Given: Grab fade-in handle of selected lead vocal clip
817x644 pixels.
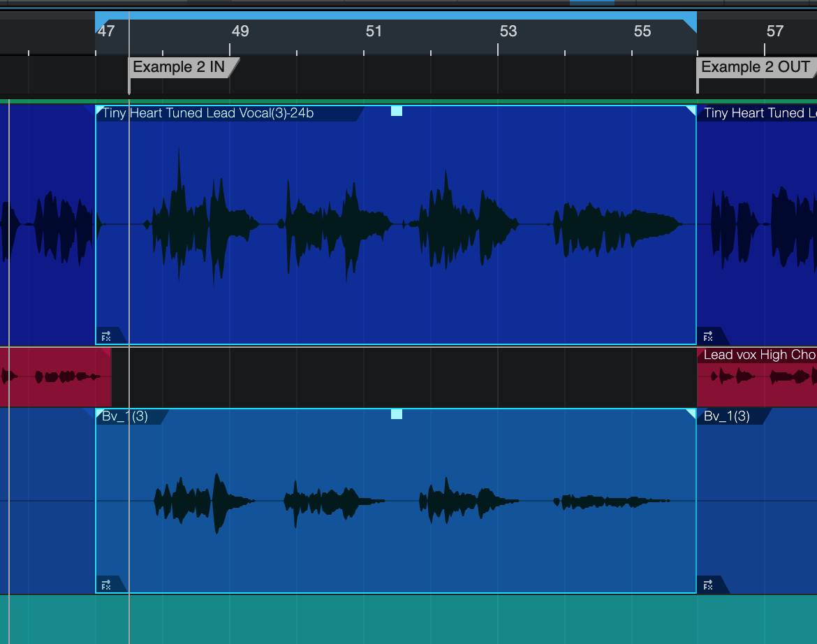Looking at the screenshot, I should pyautogui.click(x=99, y=110).
